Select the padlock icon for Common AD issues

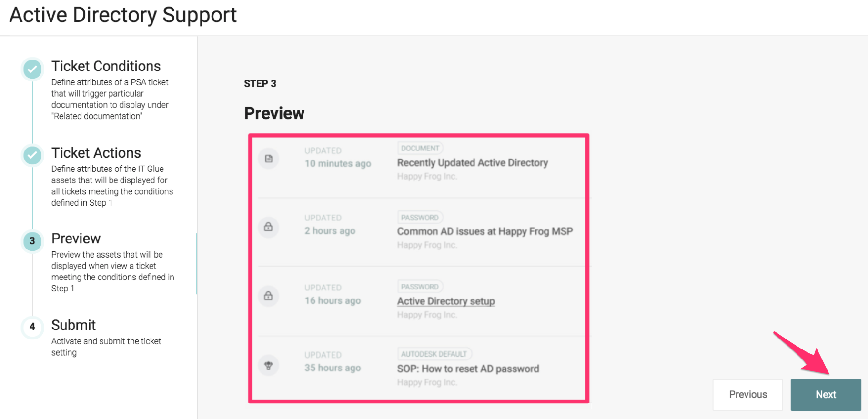tap(268, 228)
